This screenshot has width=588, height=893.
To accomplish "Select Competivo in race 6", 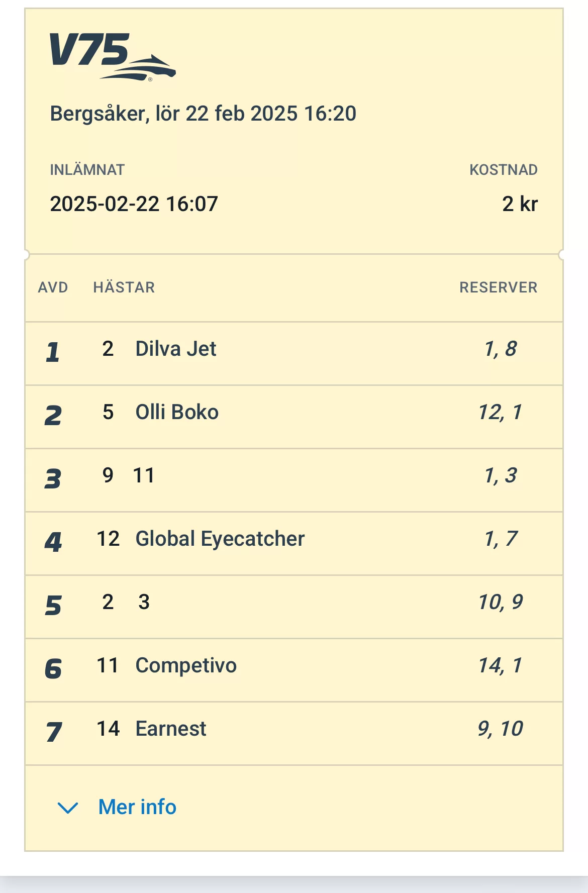I will point(186,665).
